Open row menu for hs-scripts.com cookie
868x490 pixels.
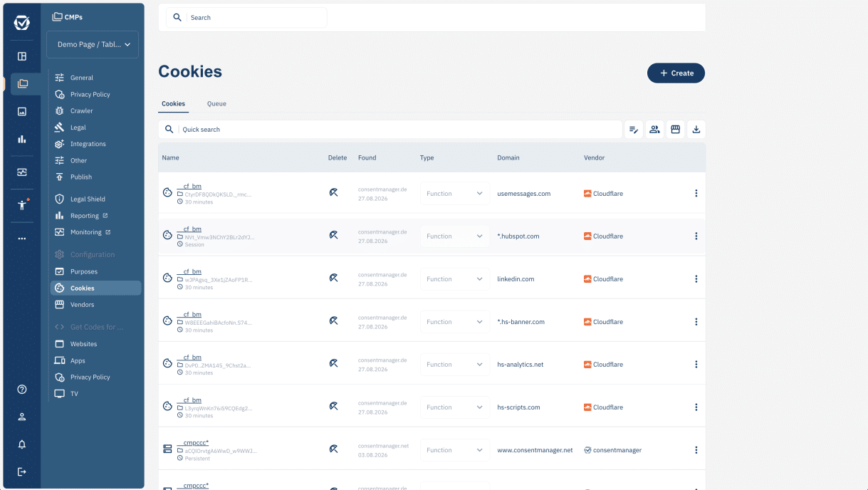pos(696,407)
